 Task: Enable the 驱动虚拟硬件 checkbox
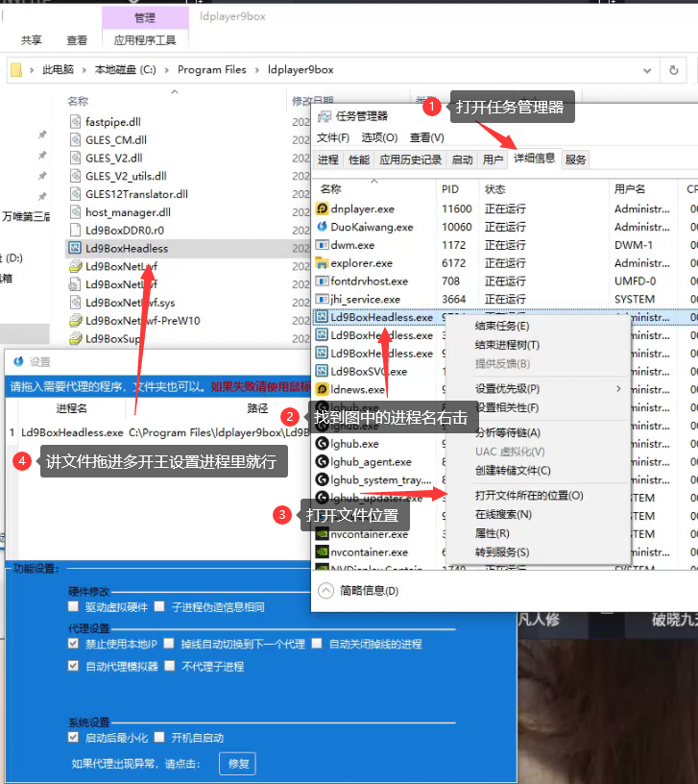point(73,606)
